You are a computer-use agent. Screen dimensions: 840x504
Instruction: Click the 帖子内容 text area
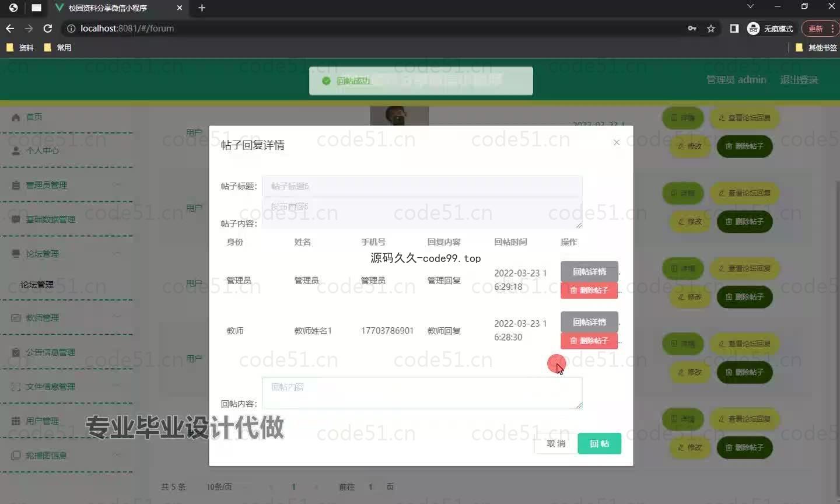[x=422, y=213]
